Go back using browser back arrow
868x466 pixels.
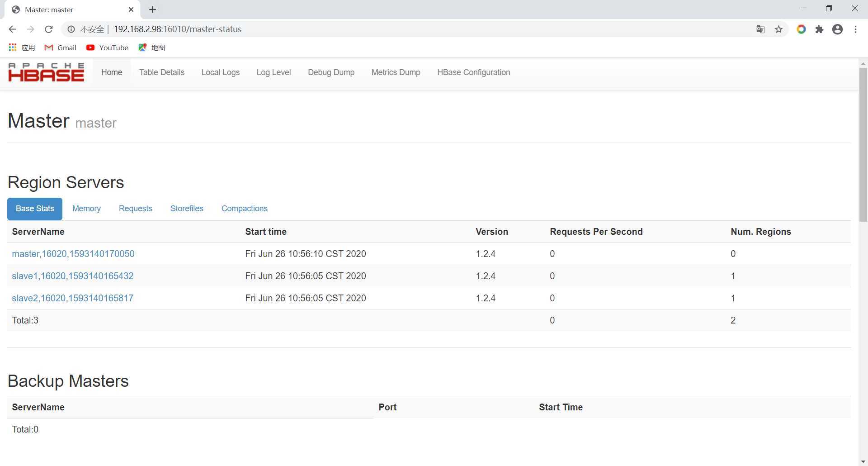pos(12,29)
